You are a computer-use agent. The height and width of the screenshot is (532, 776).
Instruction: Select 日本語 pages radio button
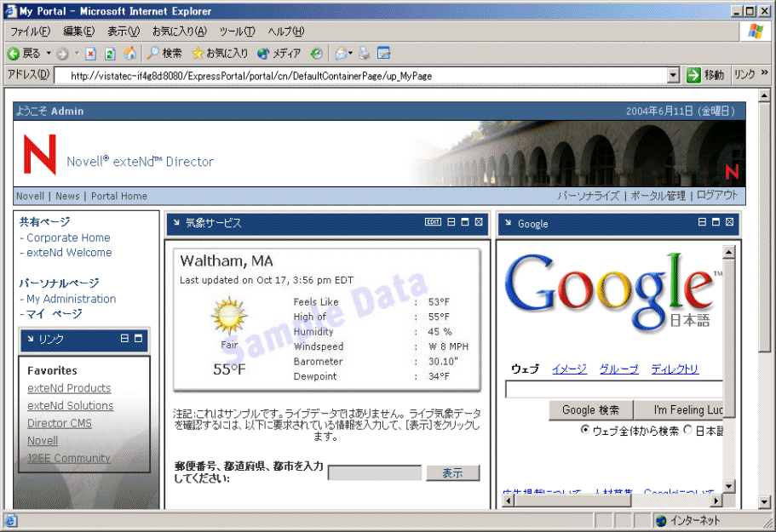click(x=688, y=430)
